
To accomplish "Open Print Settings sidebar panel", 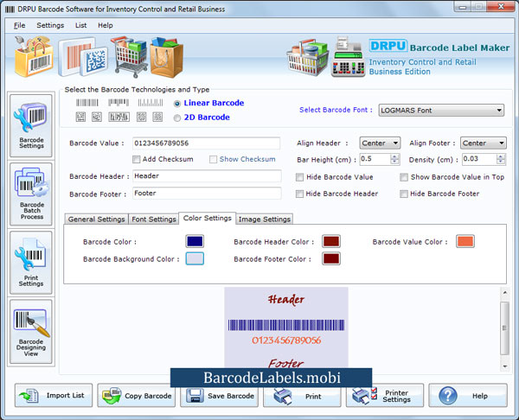I will pyautogui.click(x=31, y=263).
